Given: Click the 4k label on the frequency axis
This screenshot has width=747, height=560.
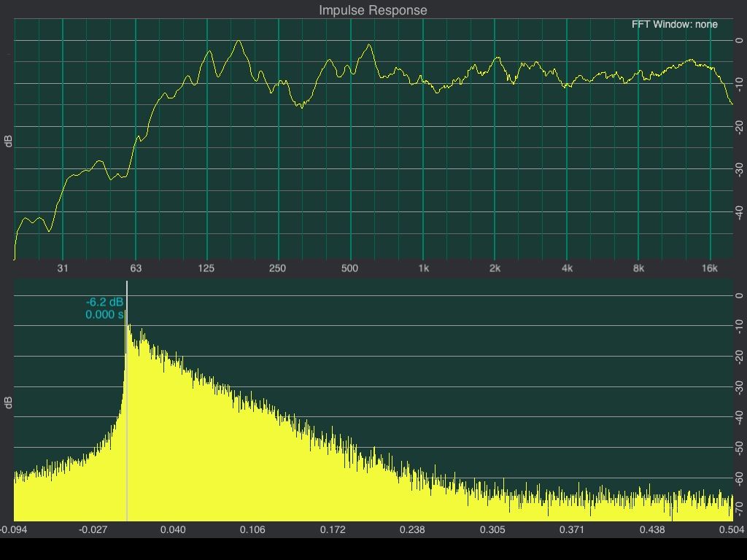Looking at the screenshot, I should coord(567,268).
